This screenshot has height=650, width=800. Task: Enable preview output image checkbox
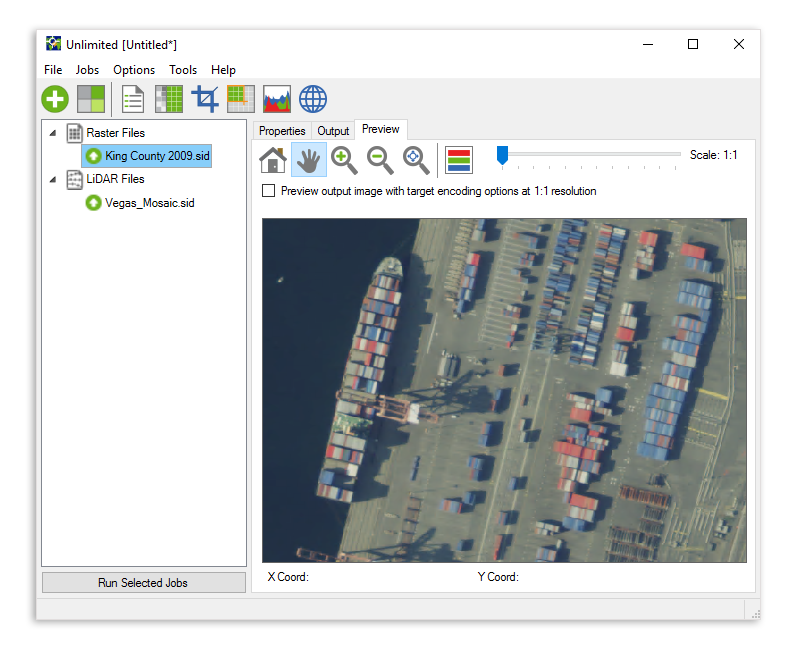[x=268, y=191]
